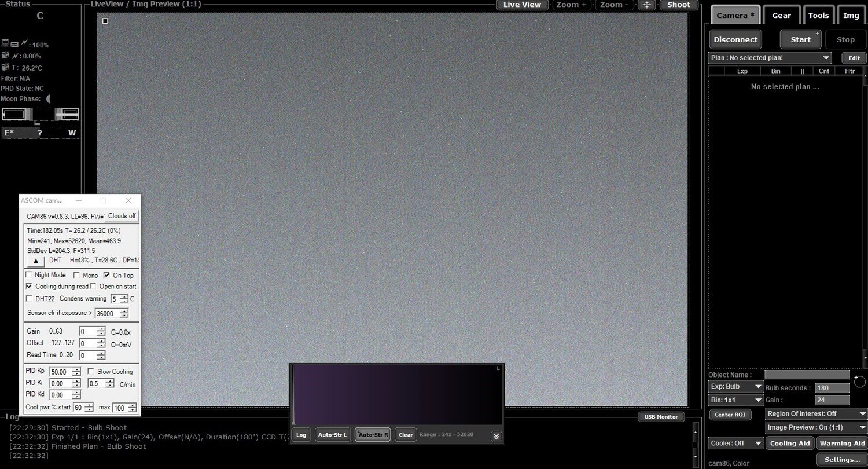Click the crosshair icon above the preview
Image resolution: width=868 pixels, height=469 pixels.
pyautogui.click(x=647, y=5)
